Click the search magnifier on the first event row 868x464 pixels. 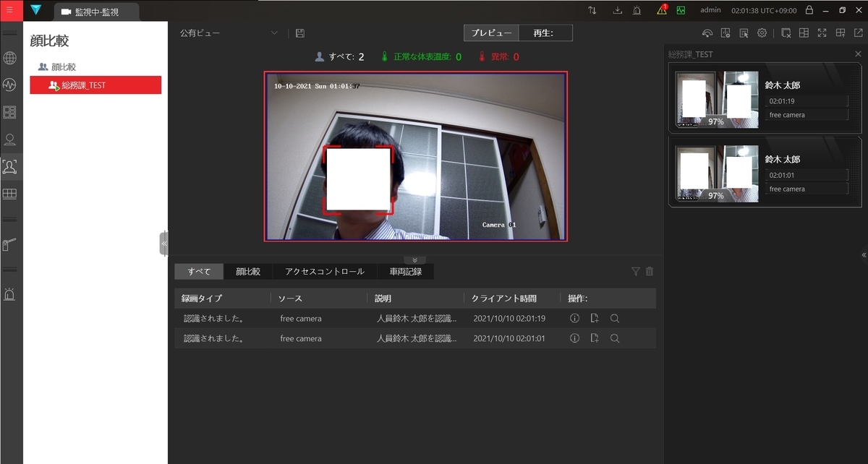click(615, 318)
